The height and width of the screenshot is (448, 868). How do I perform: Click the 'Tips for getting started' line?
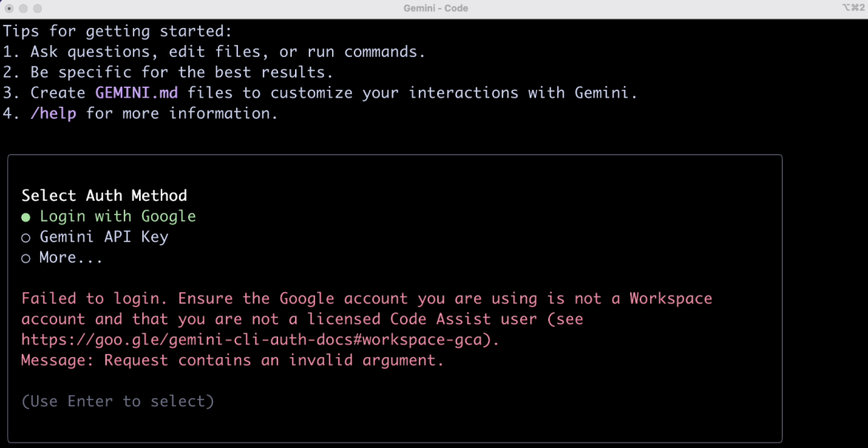click(117, 31)
